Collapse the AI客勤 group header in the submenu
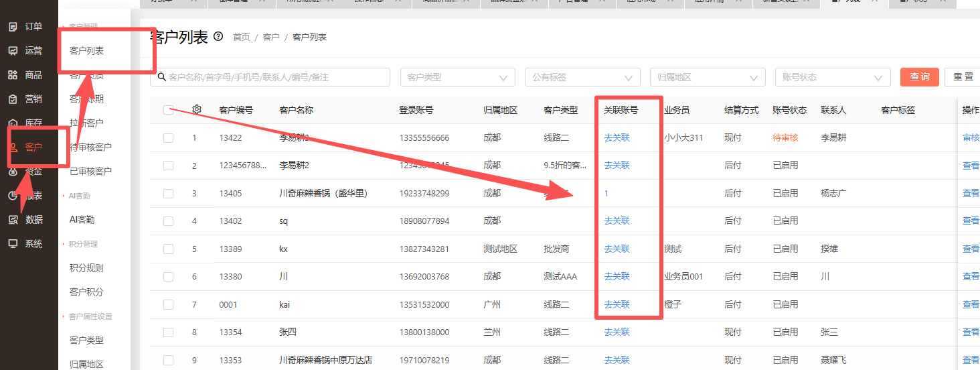This screenshot has width=980, height=370. click(80, 196)
